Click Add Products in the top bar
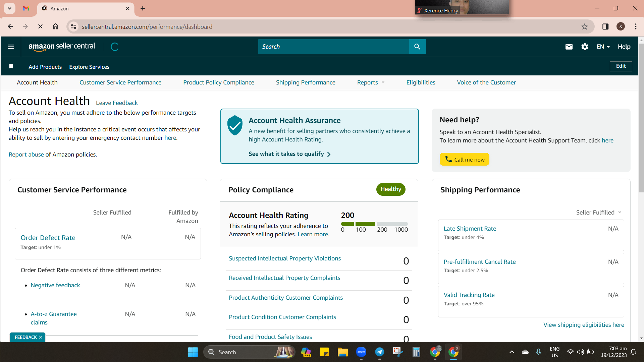The height and width of the screenshot is (362, 644). 45,67
